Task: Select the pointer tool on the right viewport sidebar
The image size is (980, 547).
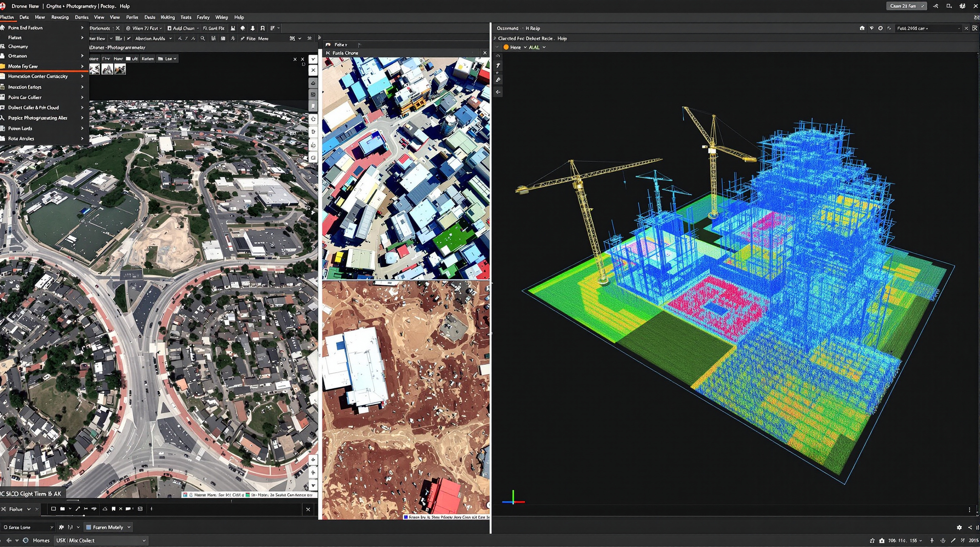Action: pyautogui.click(x=497, y=66)
